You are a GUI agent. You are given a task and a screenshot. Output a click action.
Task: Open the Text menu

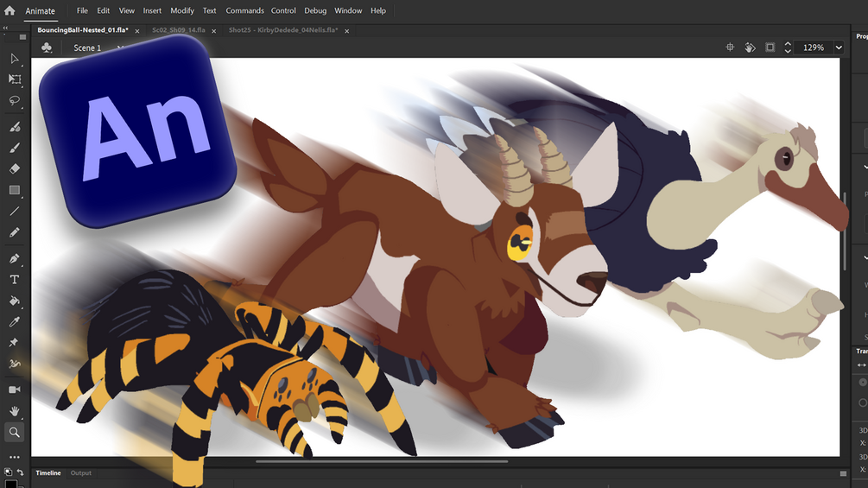(209, 10)
